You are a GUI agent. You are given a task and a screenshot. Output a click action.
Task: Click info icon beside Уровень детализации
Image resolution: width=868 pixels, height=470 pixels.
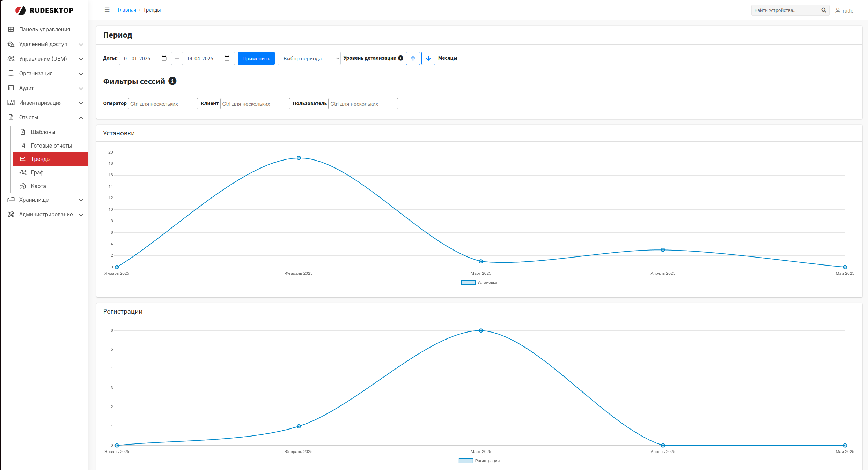tap(400, 58)
